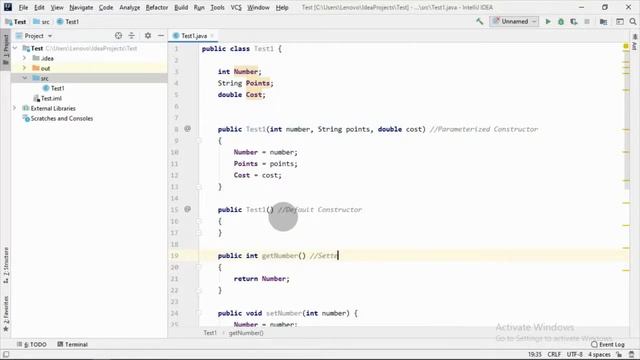Collapse all in Project panel
Viewport: 640px width, 360px height.
click(131, 36)
